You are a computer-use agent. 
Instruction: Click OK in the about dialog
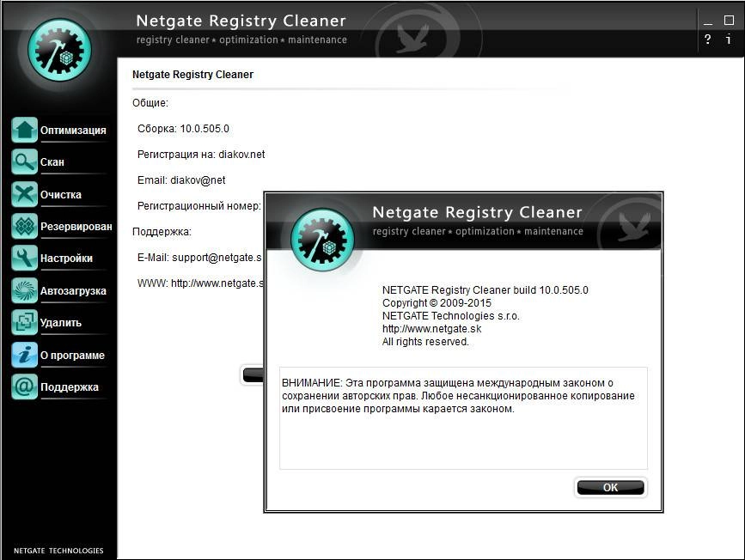pyautogui.click(x=611, y=487)
